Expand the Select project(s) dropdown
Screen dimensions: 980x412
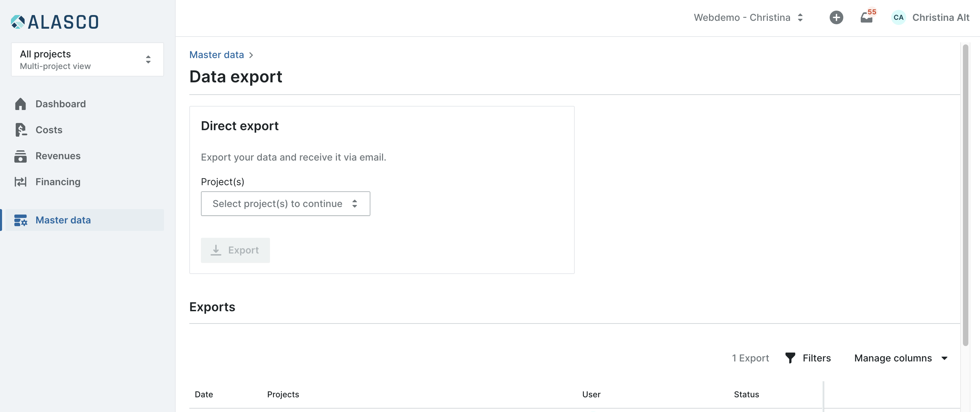[x=285, y=204]
